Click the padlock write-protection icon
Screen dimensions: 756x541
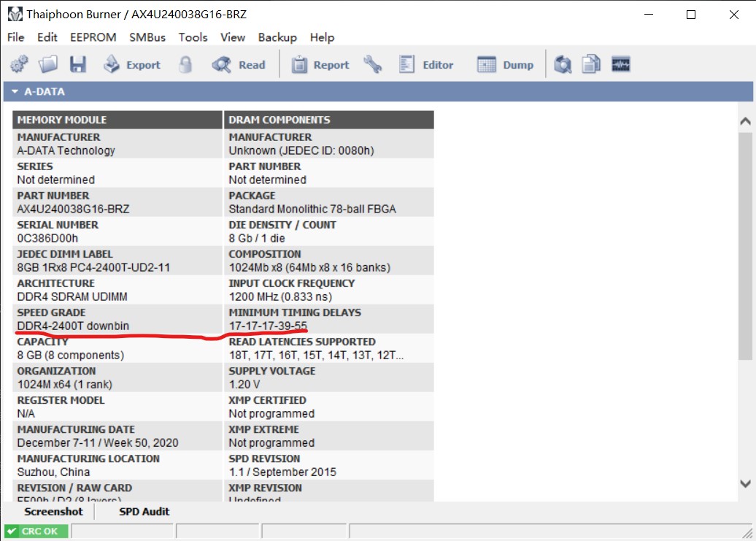point(185,64)
